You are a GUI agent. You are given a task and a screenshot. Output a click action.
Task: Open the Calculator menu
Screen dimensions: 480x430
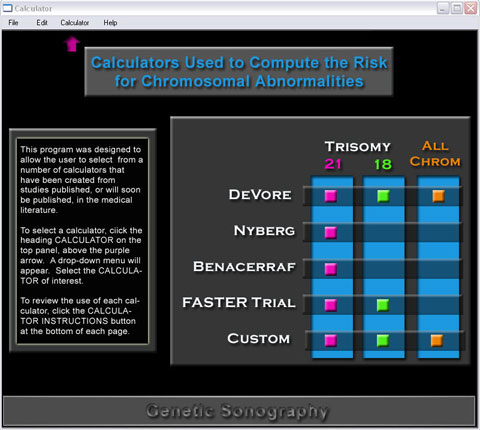[x=75, y=23]
